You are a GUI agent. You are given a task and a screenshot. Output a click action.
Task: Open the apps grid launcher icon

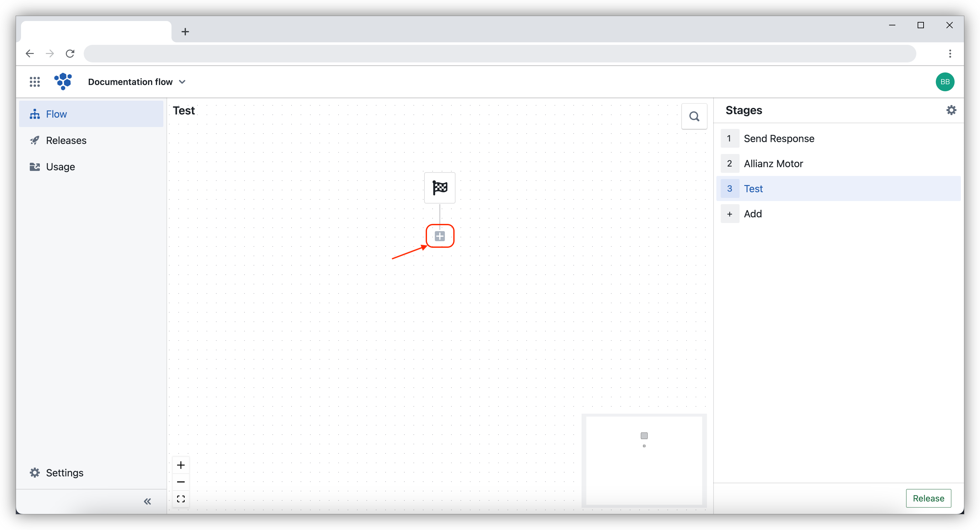(34, 82)
